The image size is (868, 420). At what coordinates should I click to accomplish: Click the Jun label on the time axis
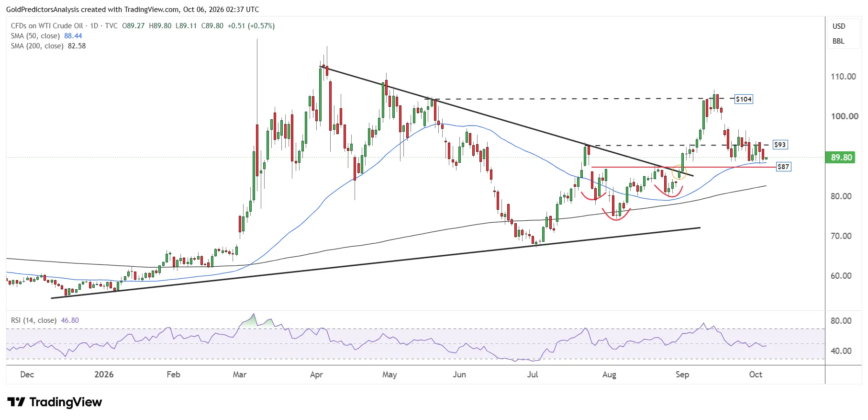(459, 375)
